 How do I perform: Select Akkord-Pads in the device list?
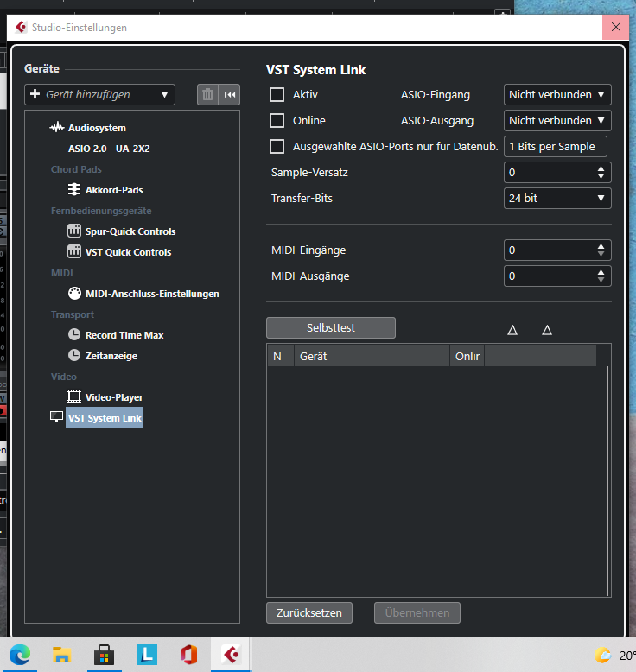[x=114, y=190]
